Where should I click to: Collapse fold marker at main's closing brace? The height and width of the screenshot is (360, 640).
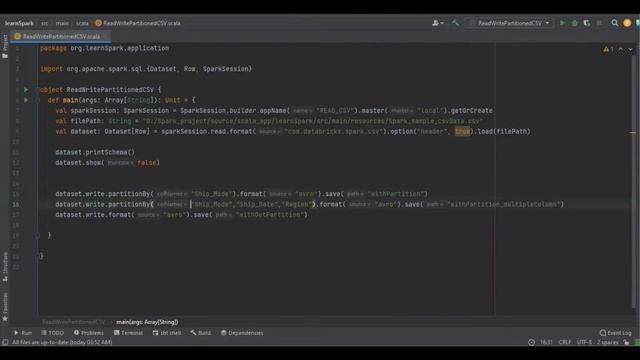pyautogui.click(x=37, y=236)
